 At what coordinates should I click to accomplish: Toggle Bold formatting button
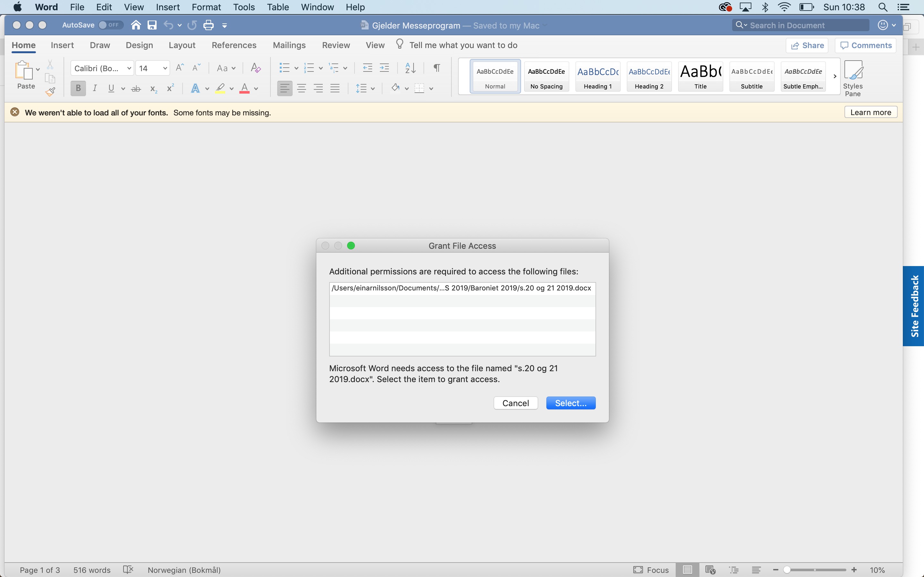pos(78,88)
